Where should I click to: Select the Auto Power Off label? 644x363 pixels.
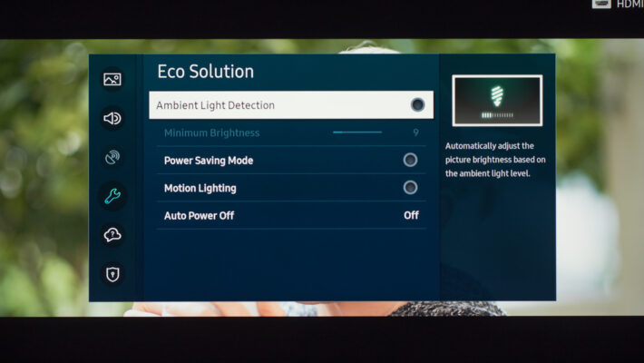(199, 216)
